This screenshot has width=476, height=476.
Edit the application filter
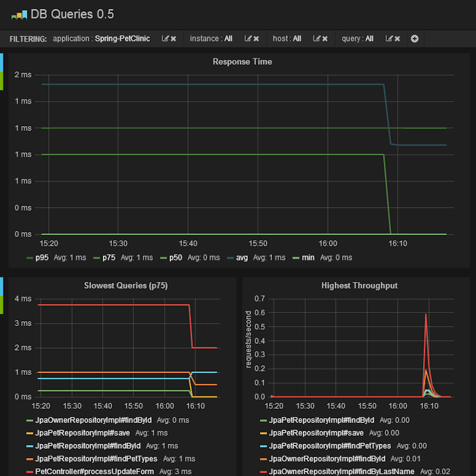(x=165, y=39)
